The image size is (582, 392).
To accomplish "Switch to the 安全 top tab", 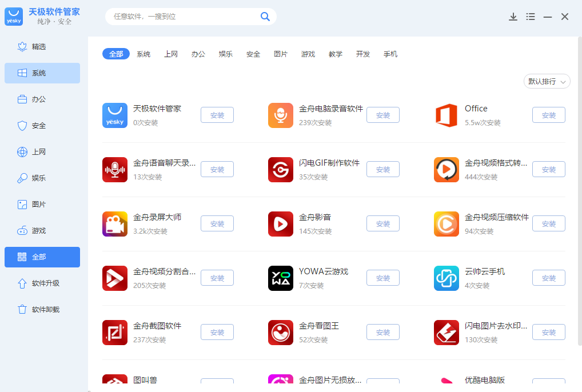I will tap(253, 54).
